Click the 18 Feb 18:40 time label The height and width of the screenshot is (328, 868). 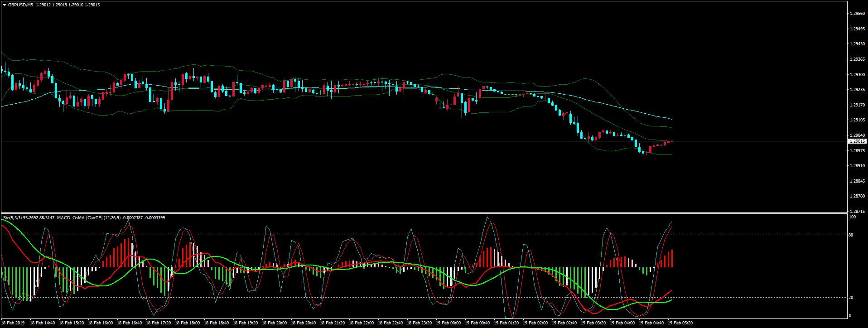pos(216,323)
